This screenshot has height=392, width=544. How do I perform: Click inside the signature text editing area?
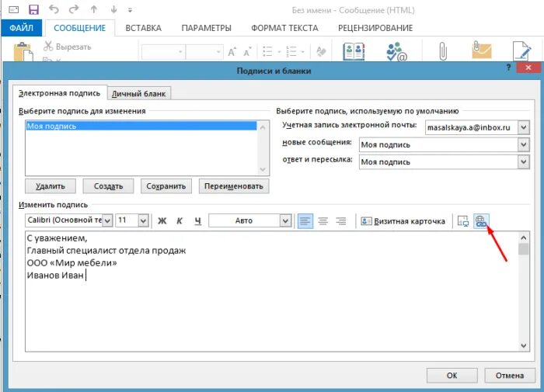272,291
